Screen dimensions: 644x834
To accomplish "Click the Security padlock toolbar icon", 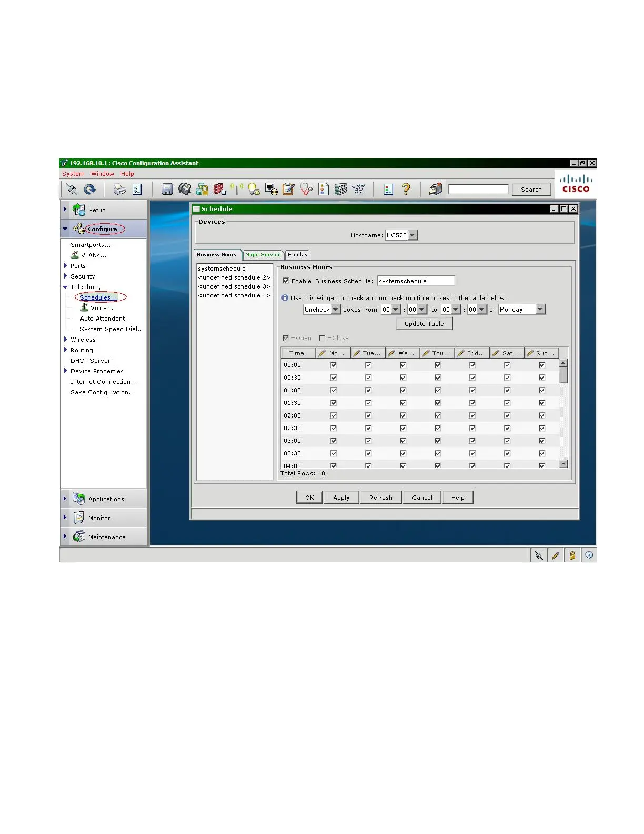I will click(202, 190).
